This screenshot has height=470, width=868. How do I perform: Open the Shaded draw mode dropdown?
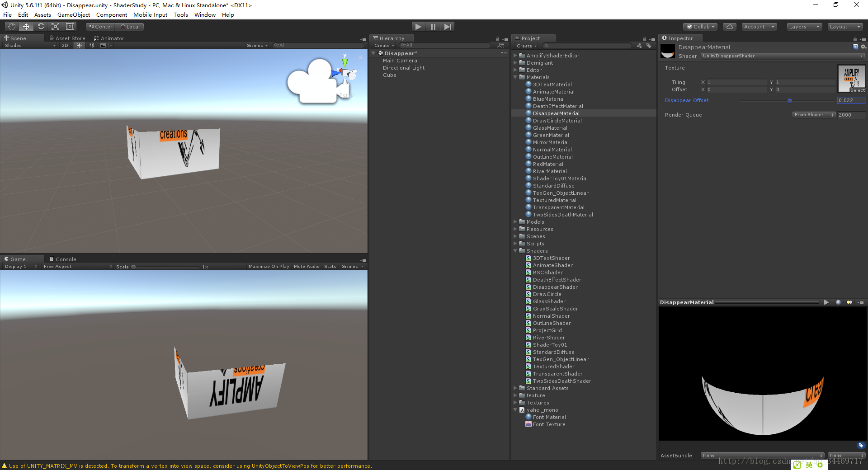(30, 45)
